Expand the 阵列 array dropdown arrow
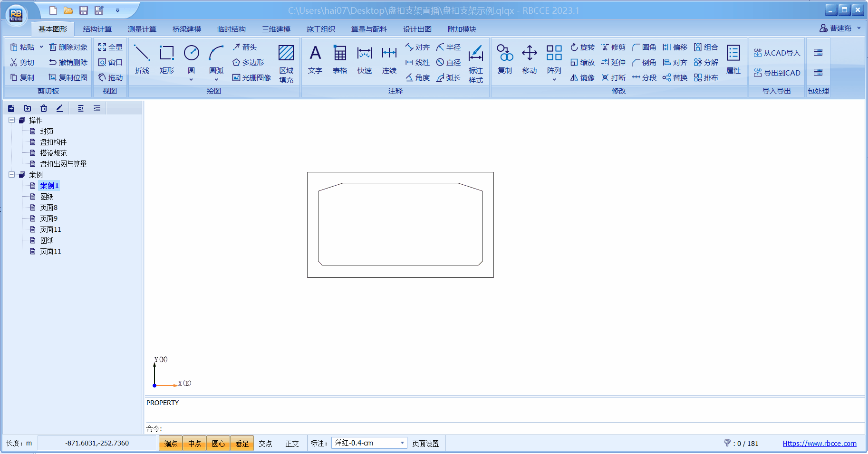This screenshot has width=868, height=454. [554, 80]
